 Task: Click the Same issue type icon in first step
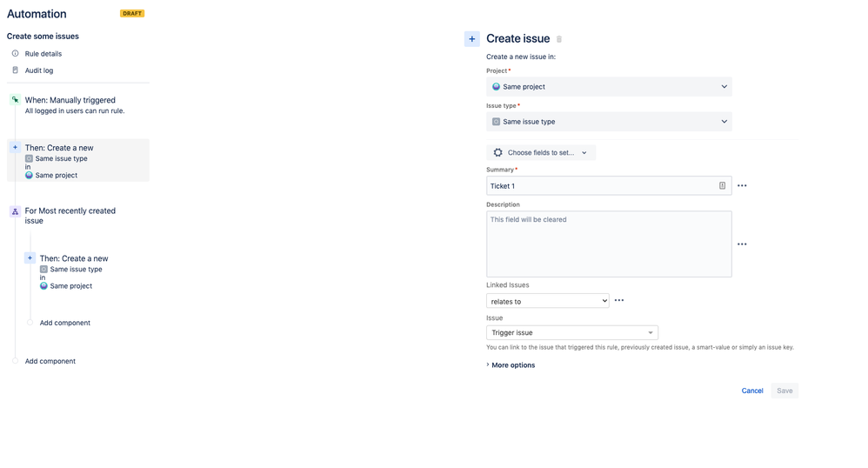(x=29, y=158)
